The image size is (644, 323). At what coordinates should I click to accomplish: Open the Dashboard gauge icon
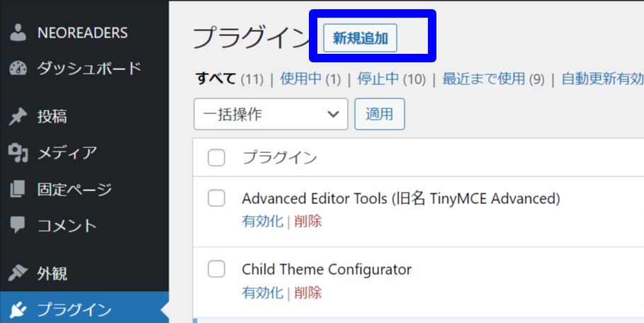18,68
